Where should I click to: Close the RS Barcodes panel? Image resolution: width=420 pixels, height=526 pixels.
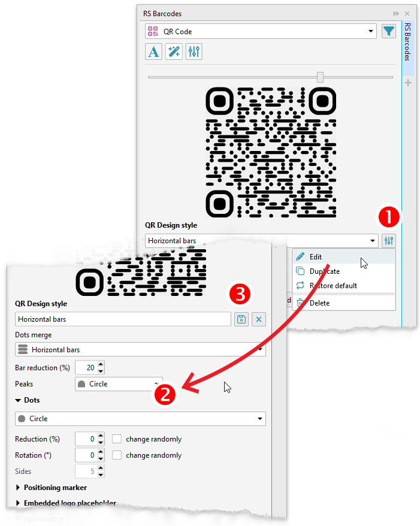(407, 13)
